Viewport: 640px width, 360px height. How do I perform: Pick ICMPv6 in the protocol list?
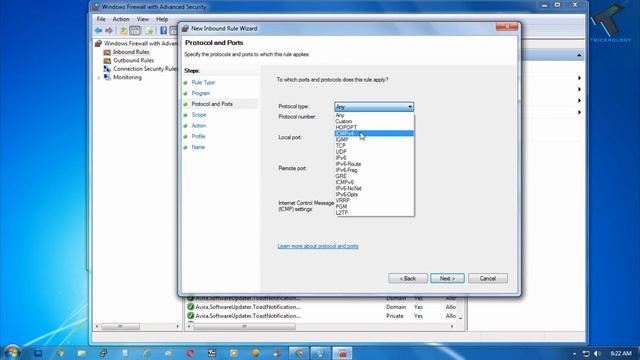374,182
